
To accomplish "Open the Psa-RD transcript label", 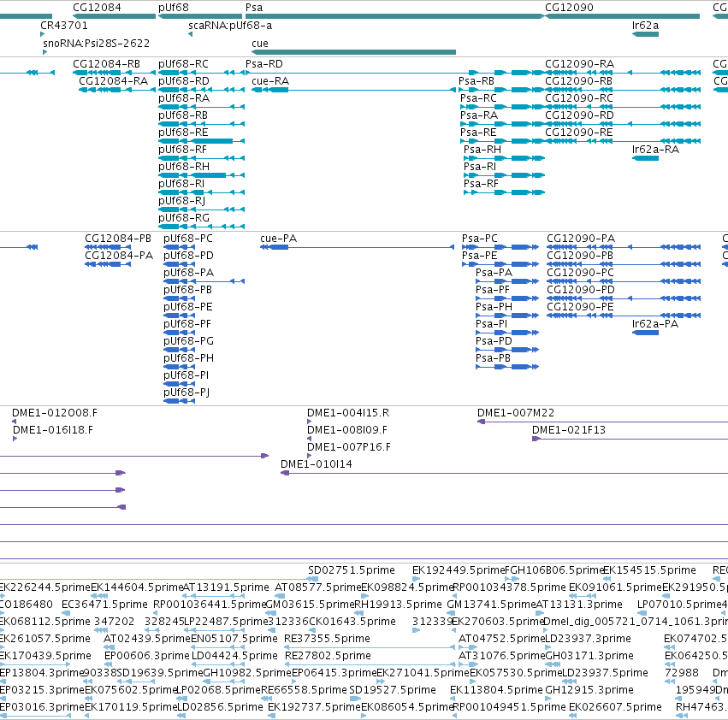I will (x=264, y=64).
